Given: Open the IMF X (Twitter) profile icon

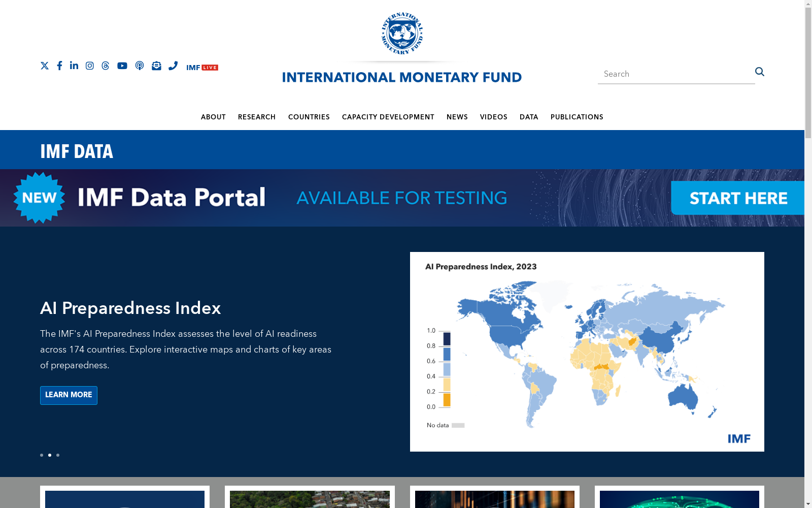Looking at the screenshot, I should point(45,66).
